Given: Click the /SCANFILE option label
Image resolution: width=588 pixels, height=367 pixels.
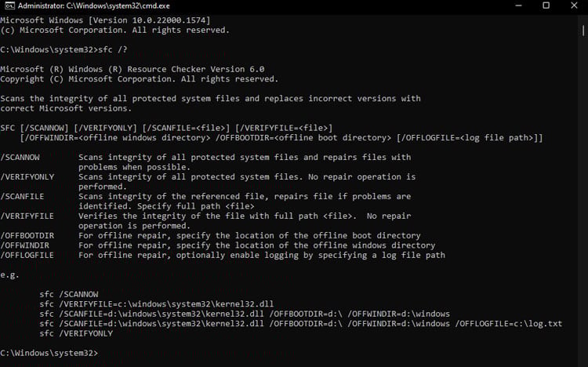Looking at the screenshot, I should pos(22,196).
